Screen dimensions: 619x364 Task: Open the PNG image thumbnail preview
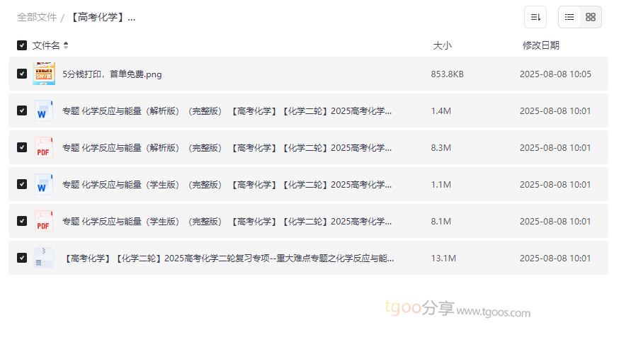pos(44,74)
